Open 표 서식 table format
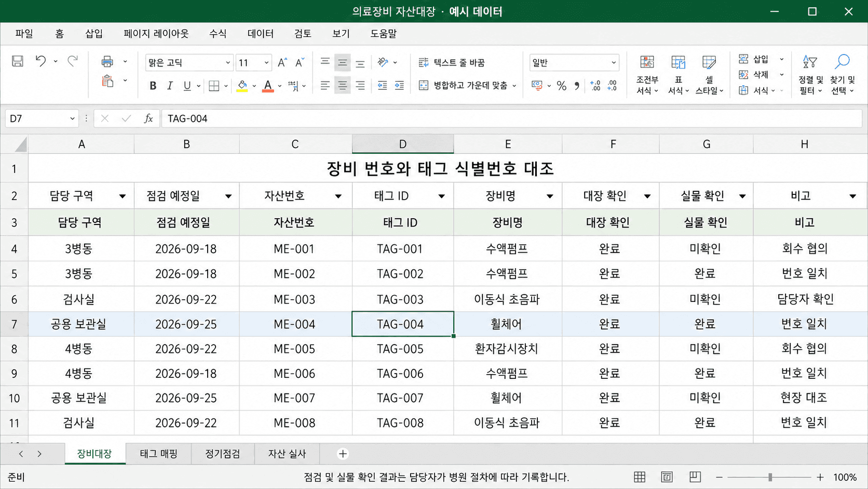 point(678,75)
